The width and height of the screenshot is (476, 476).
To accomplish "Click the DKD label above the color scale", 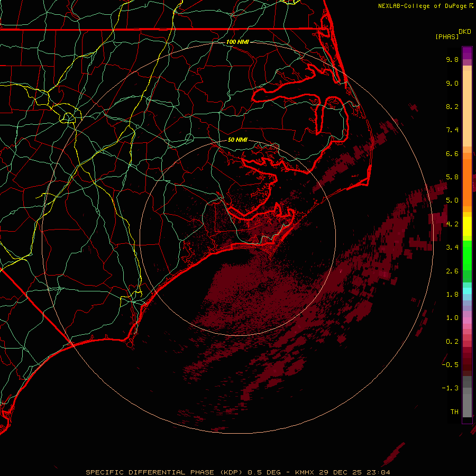I will coord(465,32).
